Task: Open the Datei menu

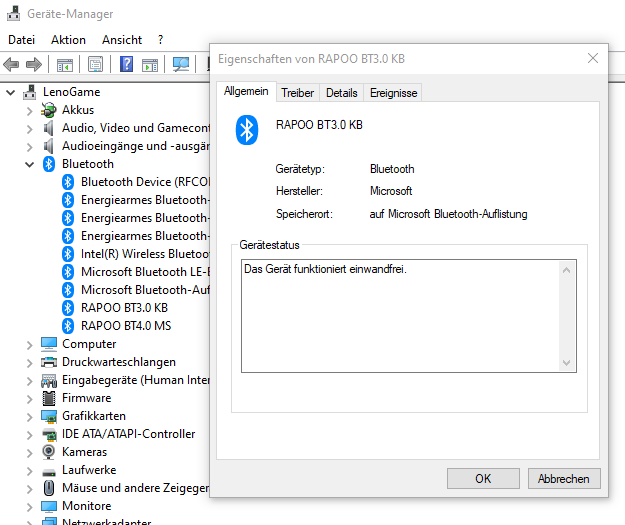Action: click(22, 40)
